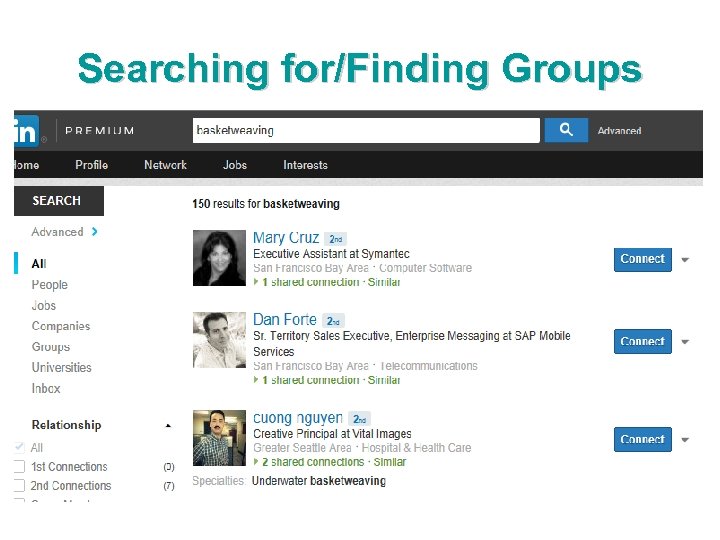Click the 2nd degree badge beside Mary Cruz
This screenshot has height=540, width=720.
click(x=336, y=239)
